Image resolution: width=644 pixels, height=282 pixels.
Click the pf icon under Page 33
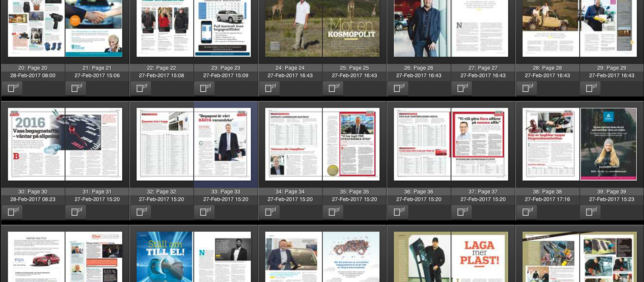(x=205, y=211)
